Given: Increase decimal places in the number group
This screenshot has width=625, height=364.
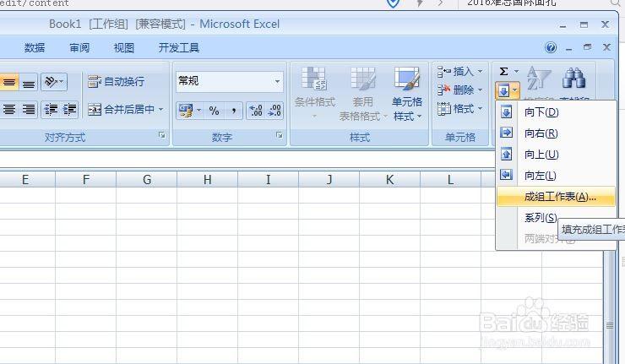Looking at the screenshot, I should tap(254, 111).
